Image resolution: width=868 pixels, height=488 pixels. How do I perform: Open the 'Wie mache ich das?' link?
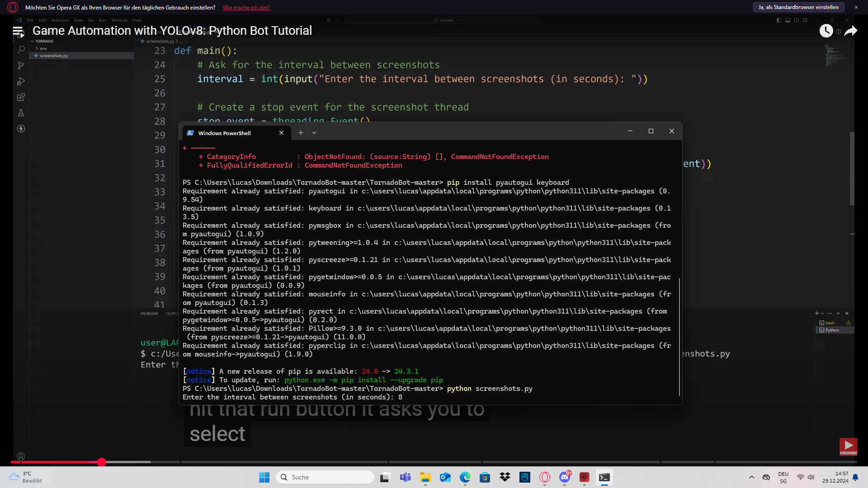pos(245,8)
